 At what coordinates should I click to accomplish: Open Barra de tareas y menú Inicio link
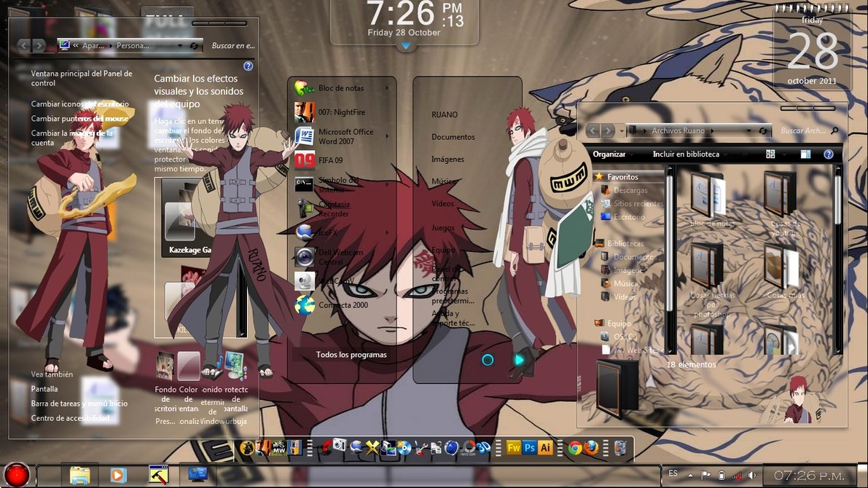79,404
